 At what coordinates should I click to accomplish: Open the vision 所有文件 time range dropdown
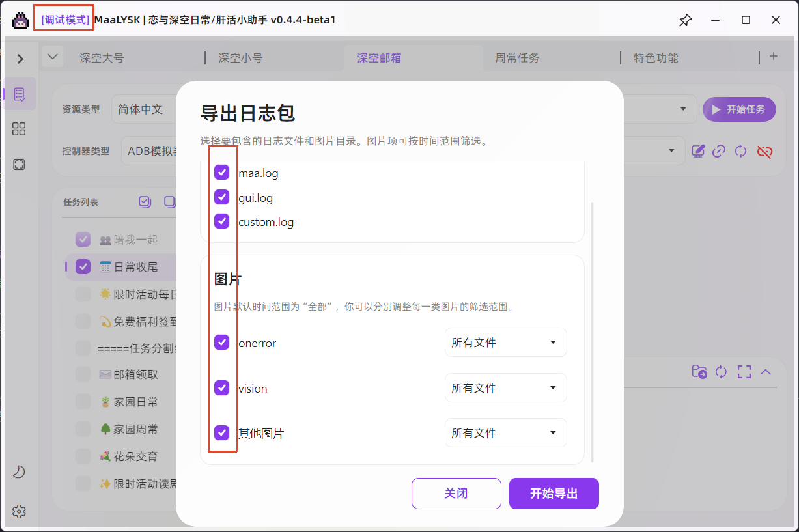pyautogui.click(x=505, y=388)
